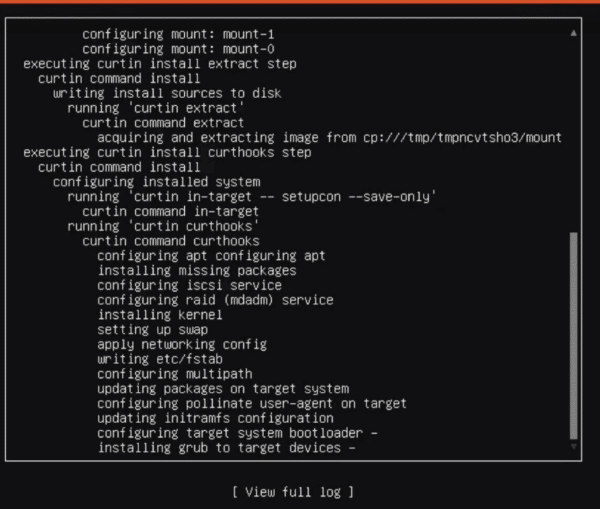Select the 'setting up swap' line

click(x=153, y=329)
